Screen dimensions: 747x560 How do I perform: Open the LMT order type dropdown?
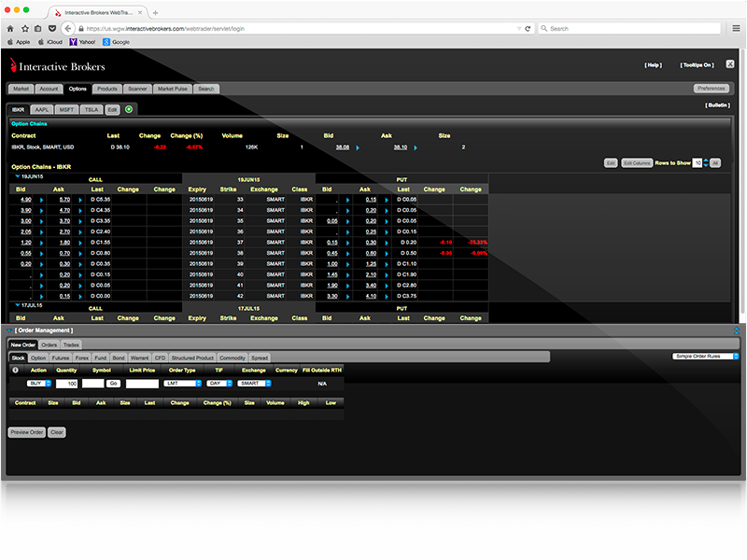point(182,384)
